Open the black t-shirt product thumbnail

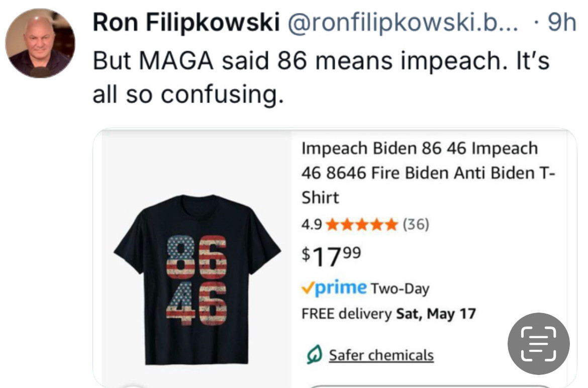[x=197, y=279]
